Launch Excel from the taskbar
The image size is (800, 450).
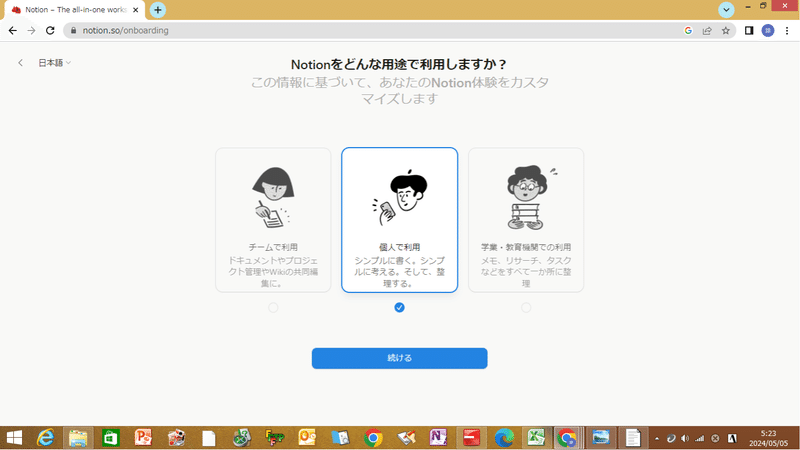tap(536, 438)
